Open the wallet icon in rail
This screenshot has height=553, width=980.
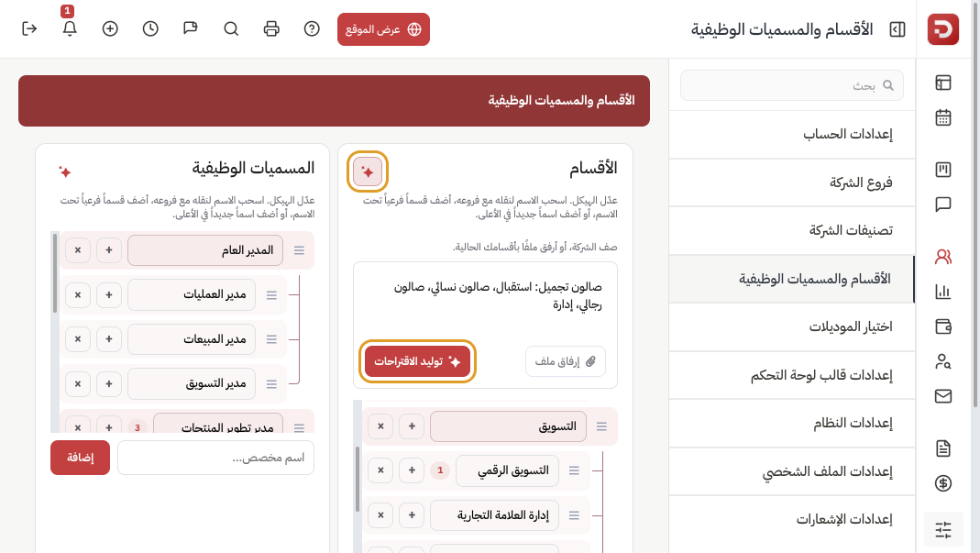943,326
